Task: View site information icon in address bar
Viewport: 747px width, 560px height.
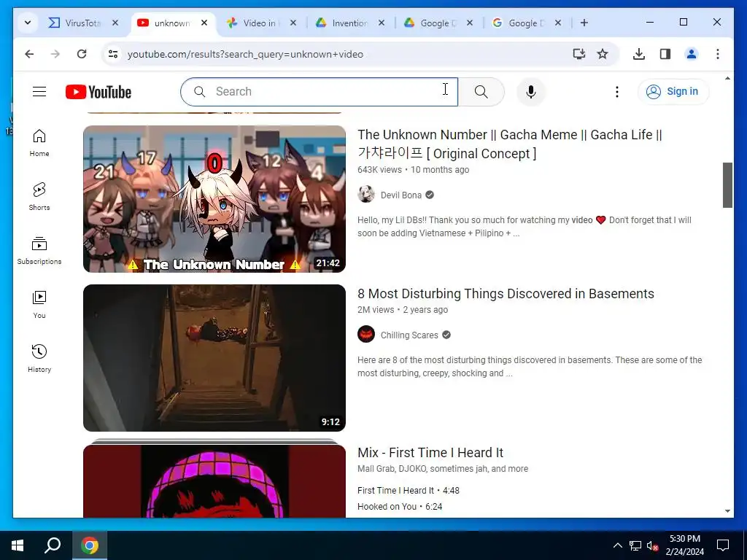Action: [113, 54]
